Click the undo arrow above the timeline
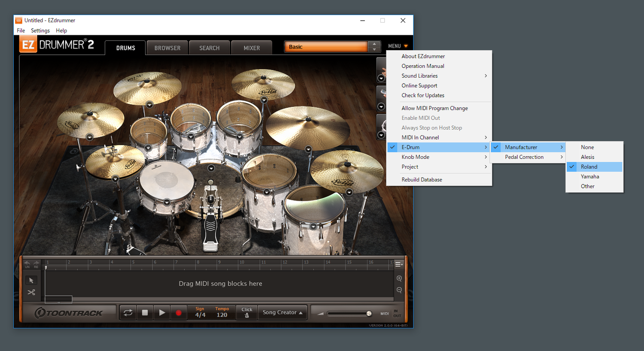 pyautogui.click(x=27, y=263)
